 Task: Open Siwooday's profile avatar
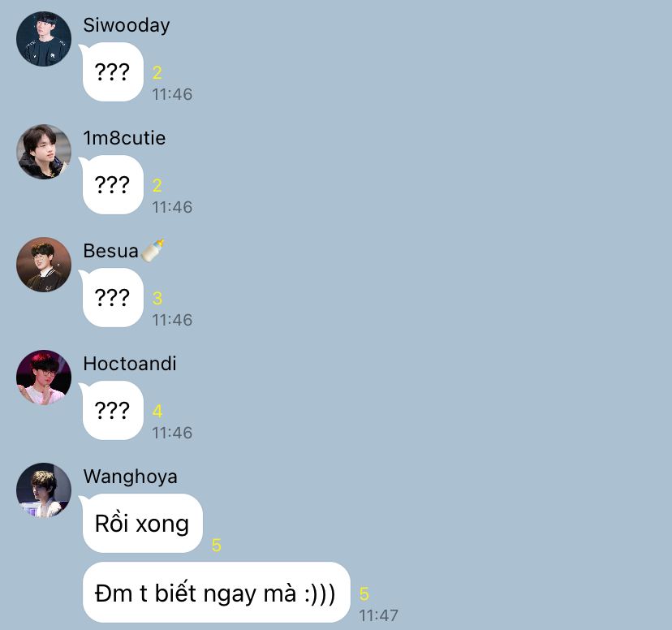tap(44, 39)
